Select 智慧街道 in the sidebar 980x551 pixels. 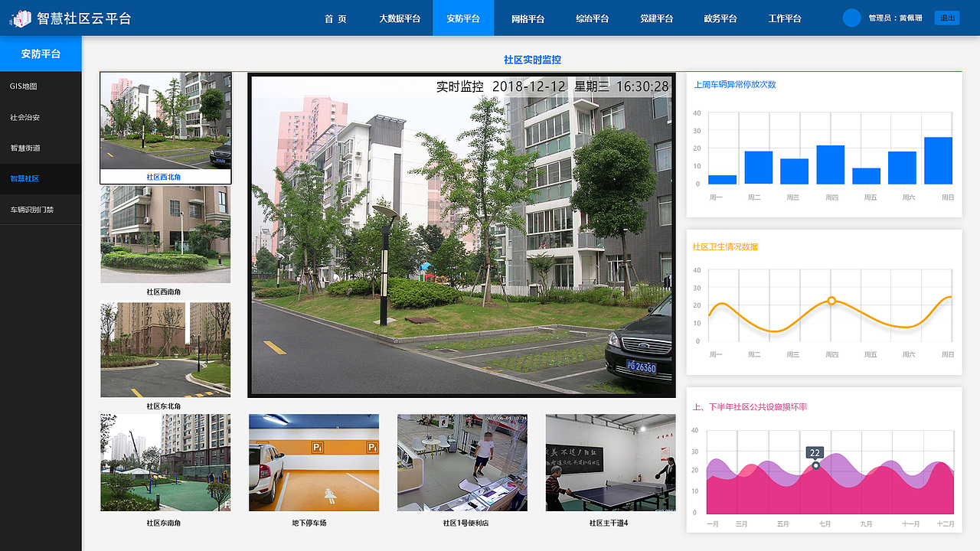pyautogui.click(x=41, y=148)
